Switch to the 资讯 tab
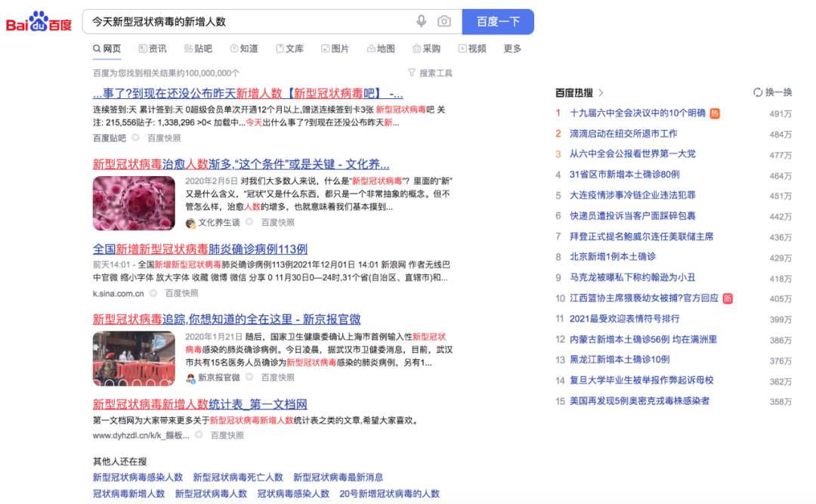816x504 pixels. [x=153, y=49]
